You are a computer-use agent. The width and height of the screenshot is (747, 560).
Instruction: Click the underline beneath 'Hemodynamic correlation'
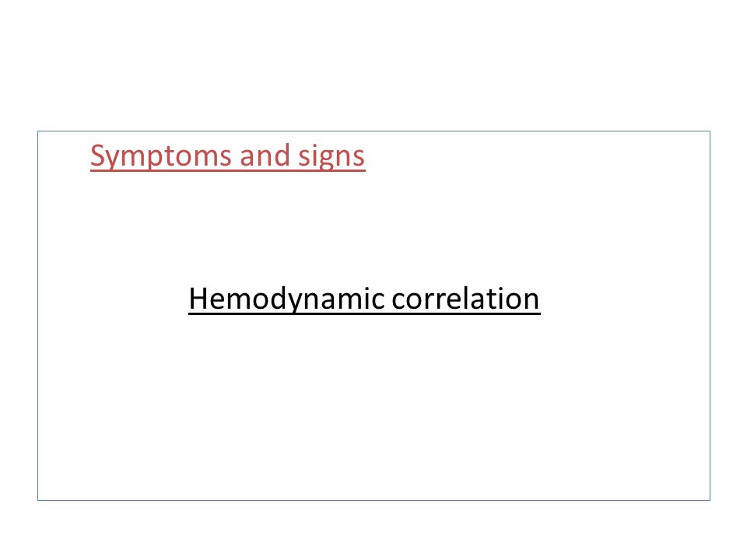(x=364, y=313)
